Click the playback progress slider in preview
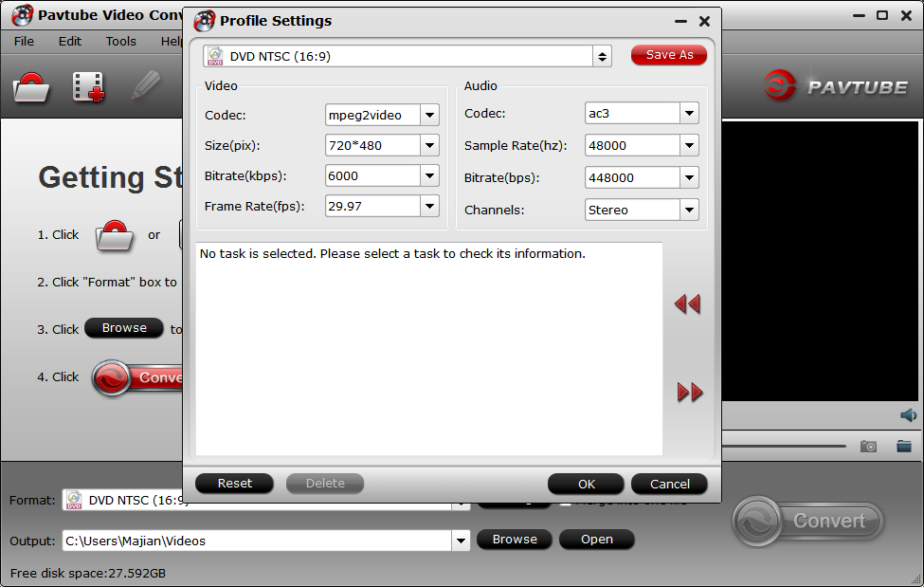 click(785, 446)
